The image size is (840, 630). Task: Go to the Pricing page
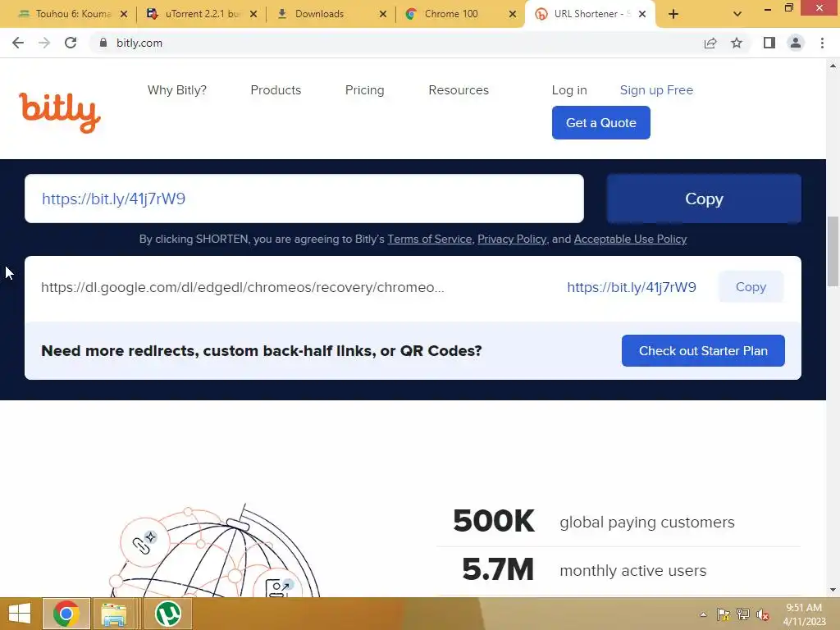(x=364, y=90)
